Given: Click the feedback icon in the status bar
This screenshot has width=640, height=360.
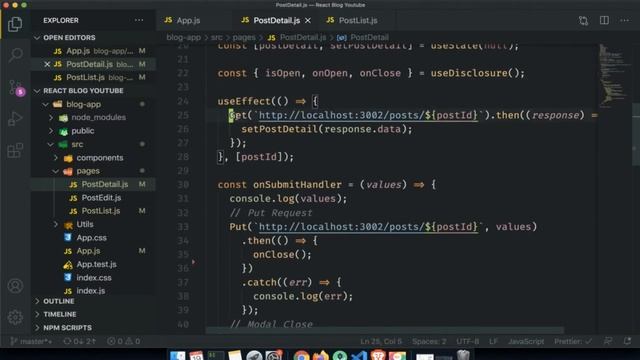Looking at the screenshot, I should click(608, 341).
